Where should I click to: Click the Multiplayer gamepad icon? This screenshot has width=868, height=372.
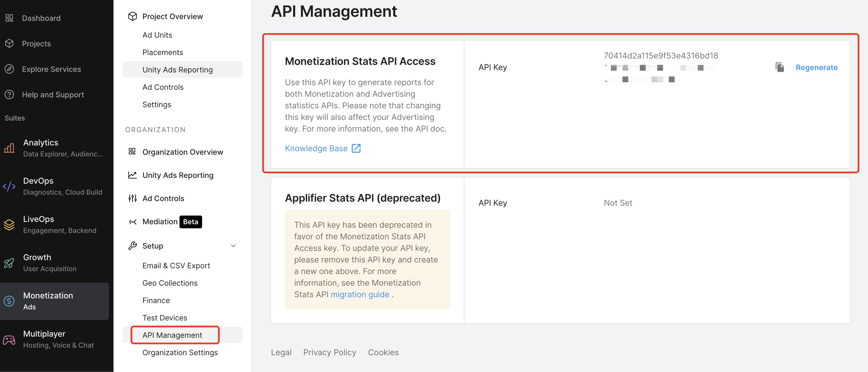tap(9, 340)
